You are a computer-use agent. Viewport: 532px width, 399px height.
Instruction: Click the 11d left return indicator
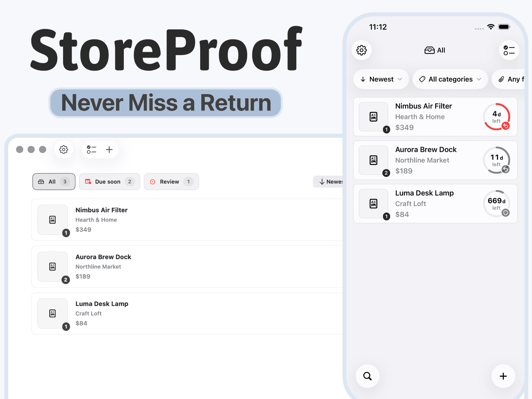point(497,160)
